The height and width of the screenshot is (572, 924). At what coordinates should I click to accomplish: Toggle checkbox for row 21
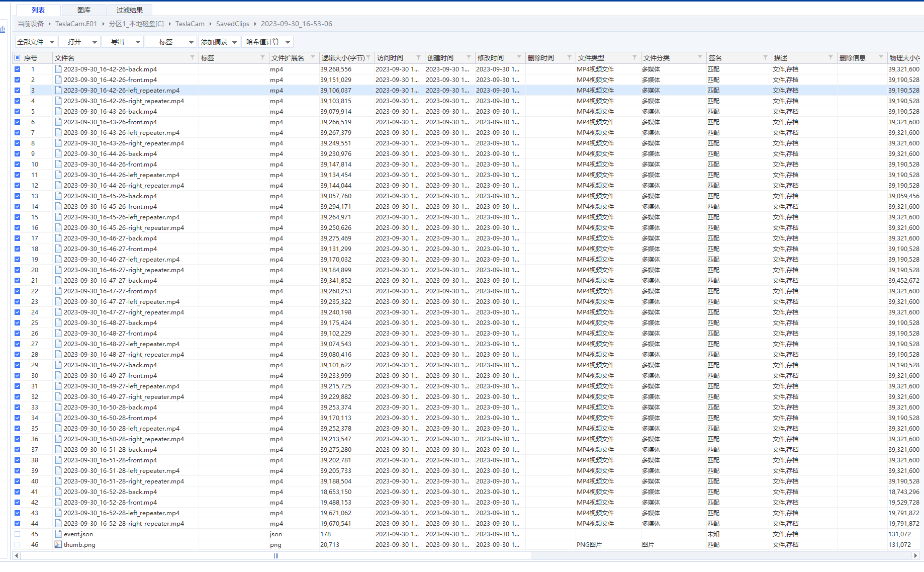pyautogui.click(x=18, y=280)
